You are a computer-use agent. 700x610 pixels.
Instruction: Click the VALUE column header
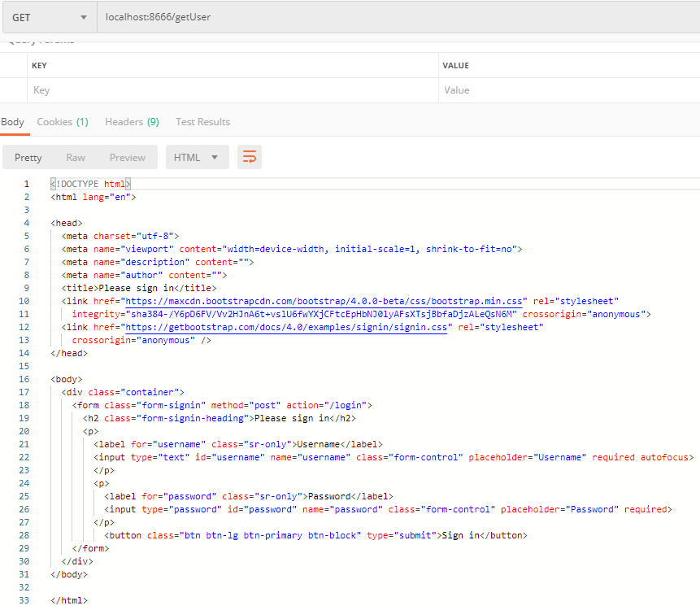pyautogui.click(x=455, y=65)
